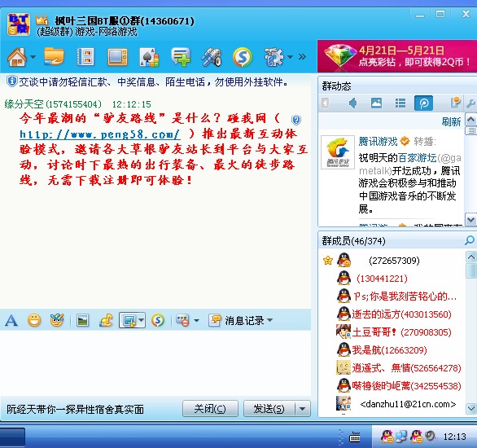Select the list tab in 群动态

click(x=400, y=103)
